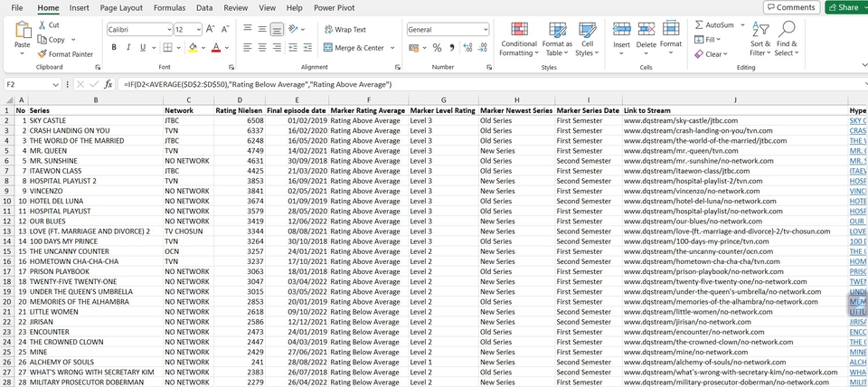The width and height of the screenshot is (868, 387).
Task: Open Conditional Formatting
Action: point(519,39)
